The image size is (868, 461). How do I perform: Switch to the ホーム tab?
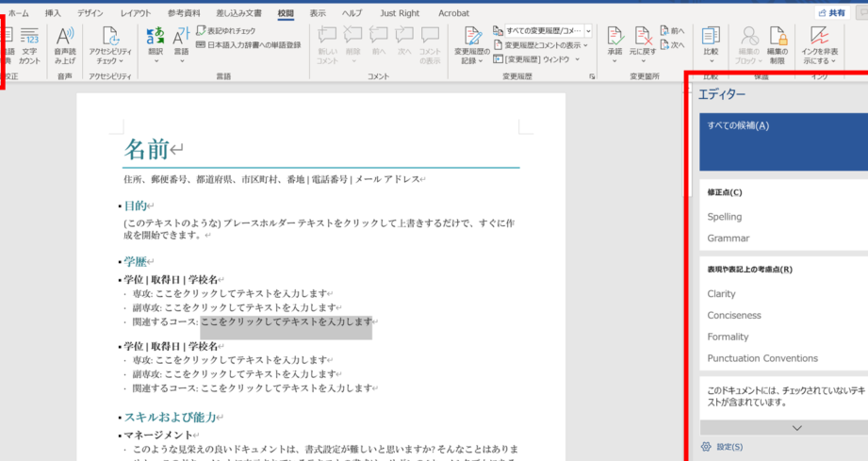[x=19, y=13]
